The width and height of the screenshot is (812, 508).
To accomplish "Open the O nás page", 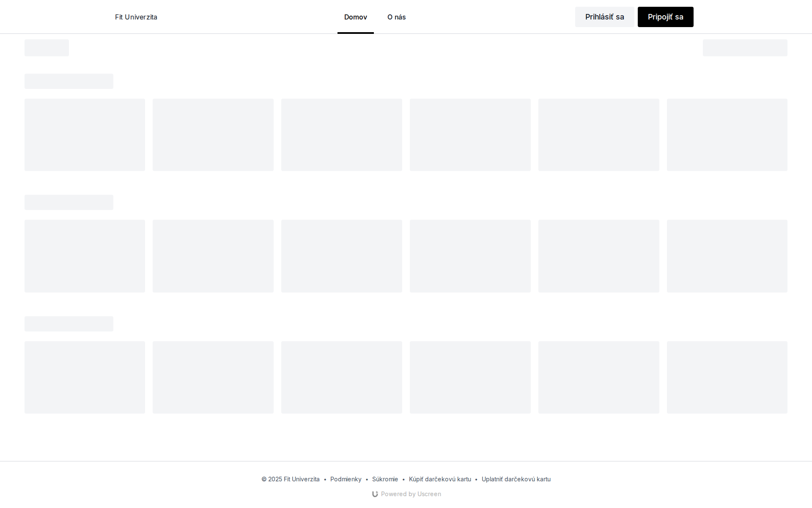I will [396, 17].
